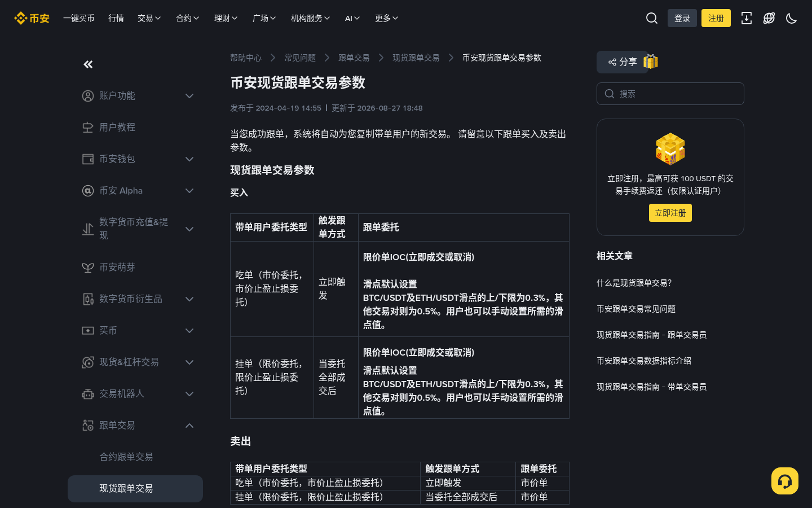Screen dimensions: 812x508
Task: Expand the 交易机器人 chevron
Action: pos(189,394)
